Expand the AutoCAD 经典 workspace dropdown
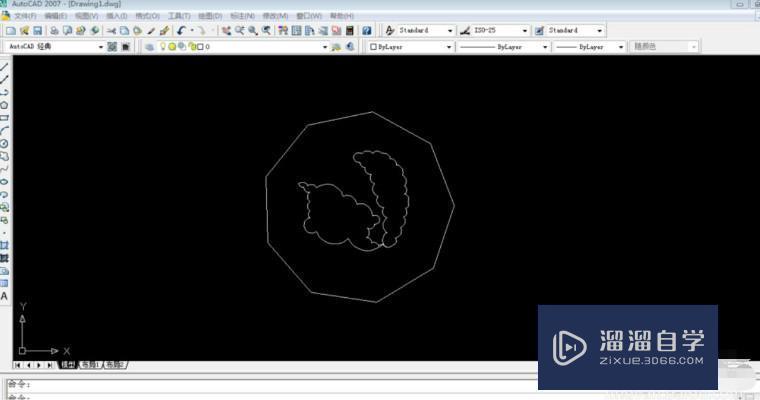 click(x=101, y=47)
